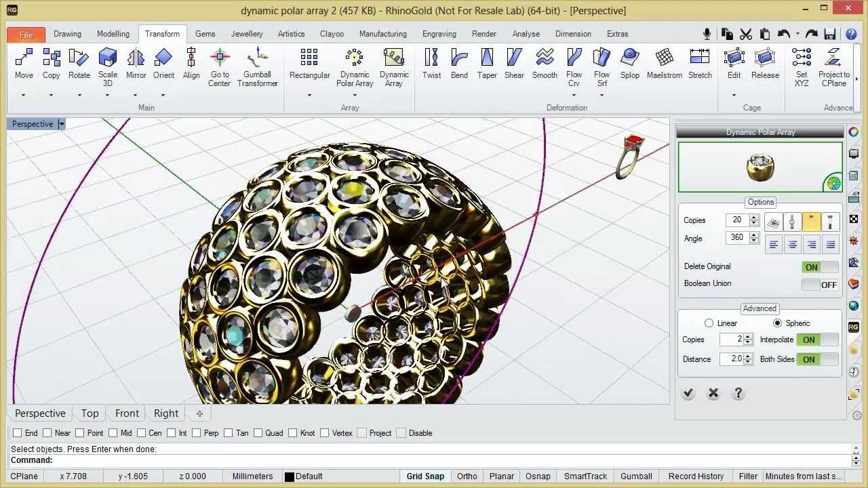This screenshot has width=868, height=488.
Task: Switch to the Gems ribbon tab
Action: (205, 34)
